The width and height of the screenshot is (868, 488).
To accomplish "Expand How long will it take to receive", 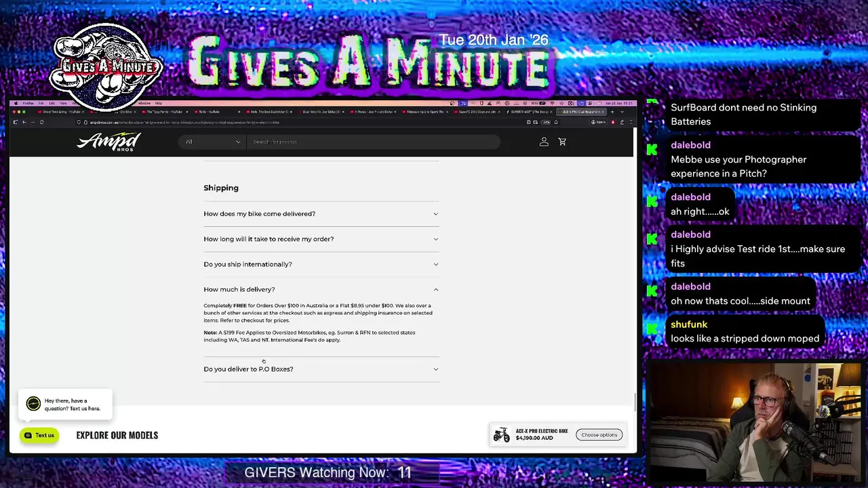I will tap(321, 239).
